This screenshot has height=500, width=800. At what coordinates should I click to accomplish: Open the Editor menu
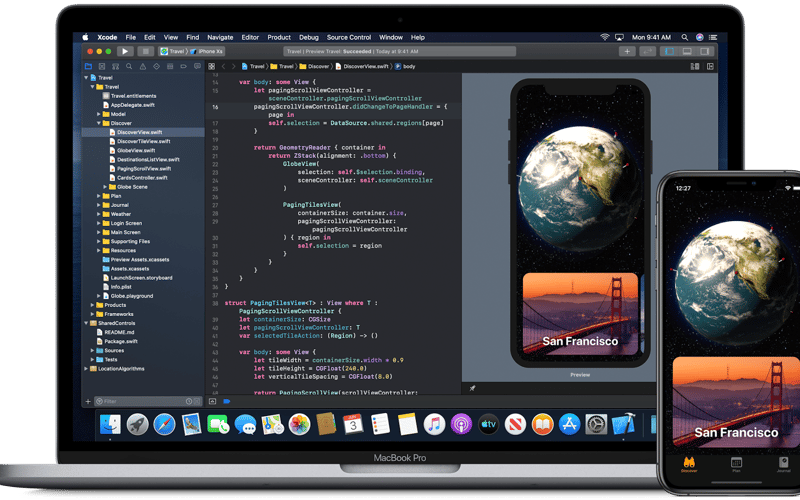(250, 37)
